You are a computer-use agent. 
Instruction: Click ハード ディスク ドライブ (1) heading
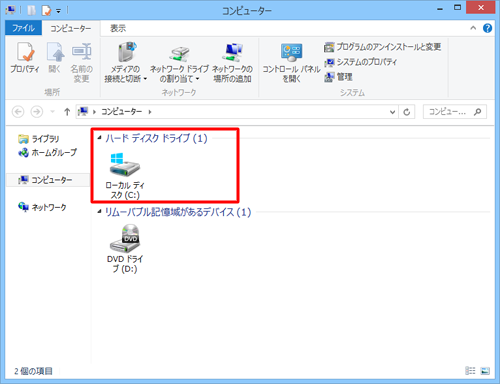coord(156,138)
